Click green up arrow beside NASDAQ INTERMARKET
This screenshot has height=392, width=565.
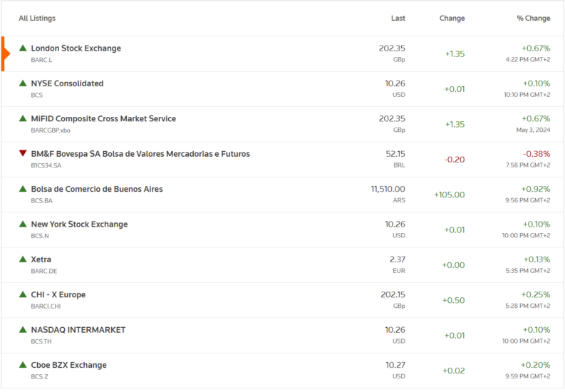[x=23, y=330]
